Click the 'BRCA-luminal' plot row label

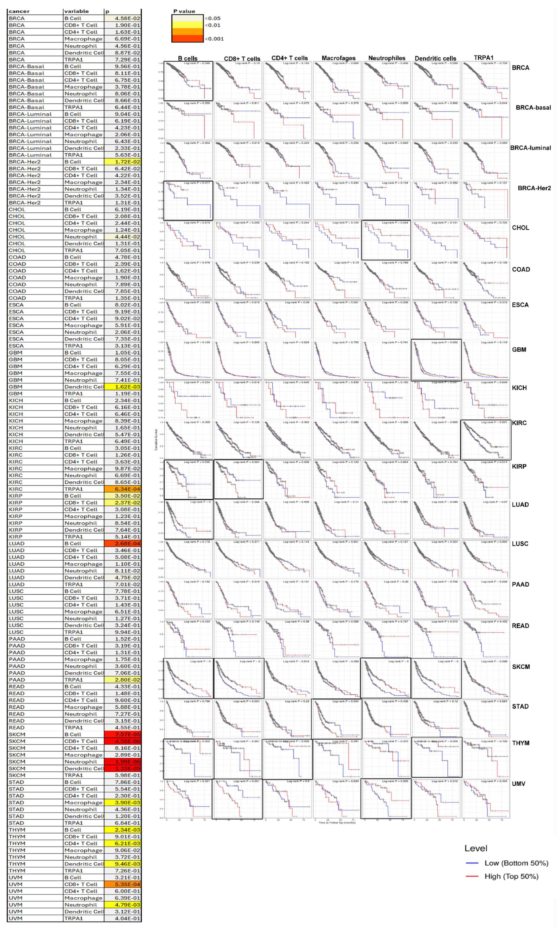[530, 148]
